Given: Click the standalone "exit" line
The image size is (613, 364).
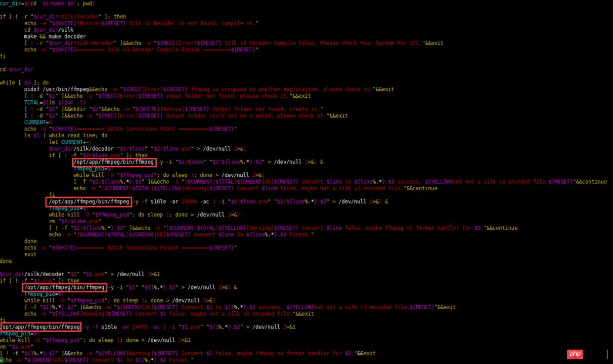Looking at the screenshot, I should tap(30, 254).
